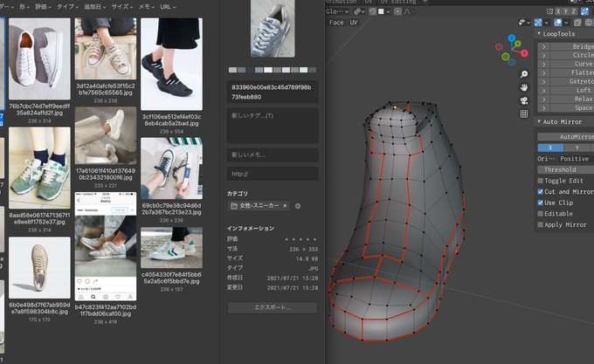
Task: Enable the Toggle Edit checkbox
Action: pos(541,181)
